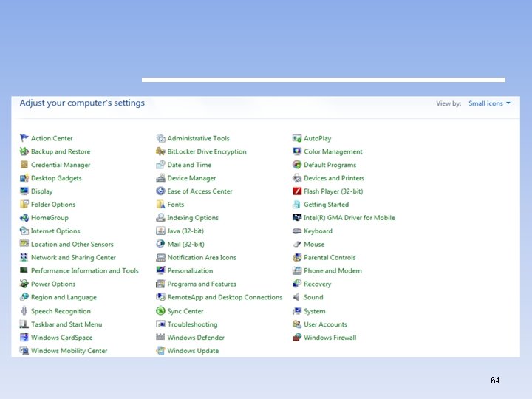Open the Ease of Access Center icon
Viewport: 532px width, 399px height.
coord(160,191)
